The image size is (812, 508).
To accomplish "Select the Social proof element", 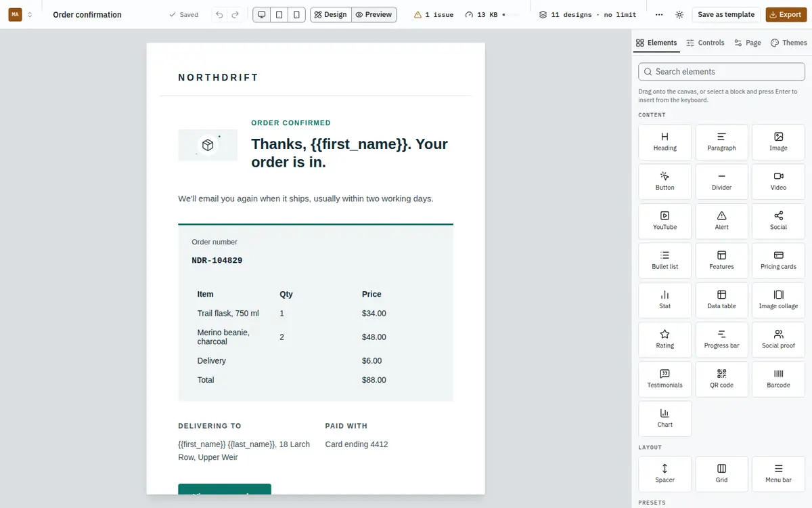I will click(778, 339).
